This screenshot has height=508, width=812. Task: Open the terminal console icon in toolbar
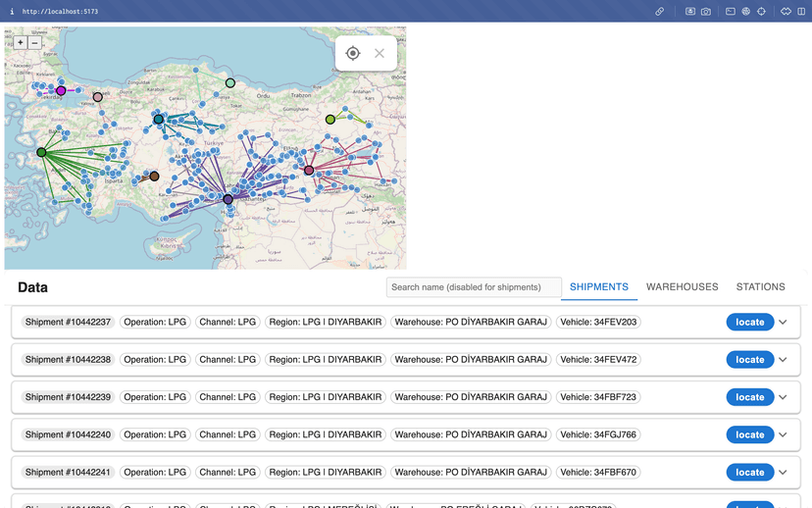731,12
